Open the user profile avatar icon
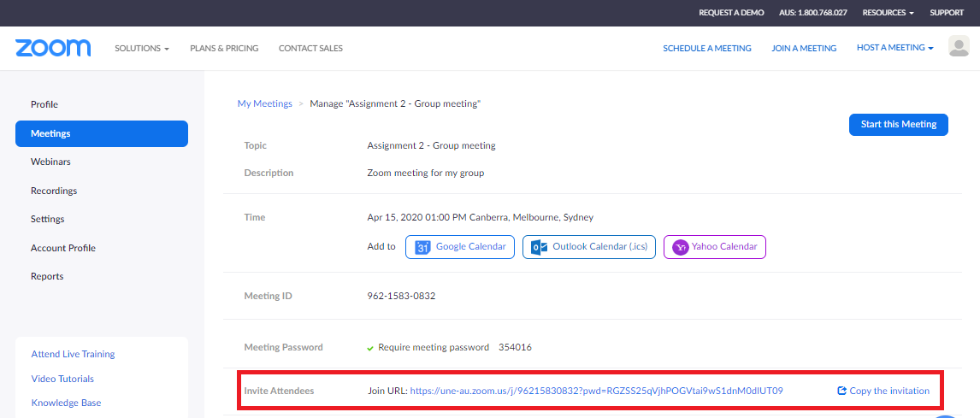This screenshot has height=418, width=980. pyautogui.click(x=959, y=46)
